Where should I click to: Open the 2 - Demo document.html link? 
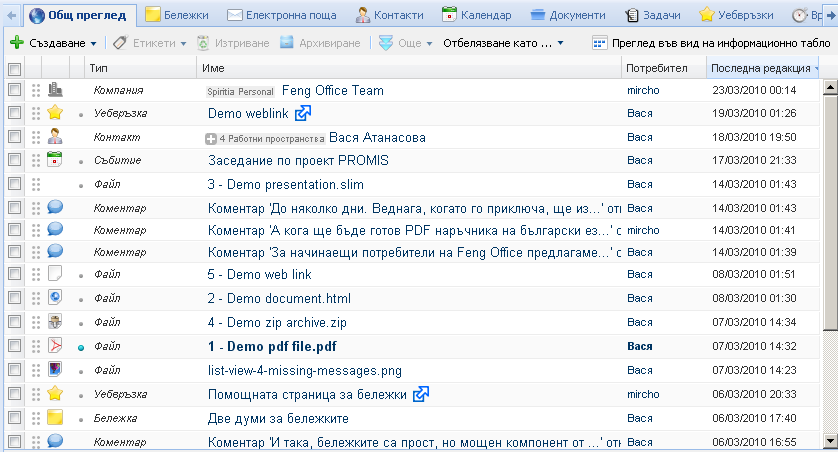279,298
